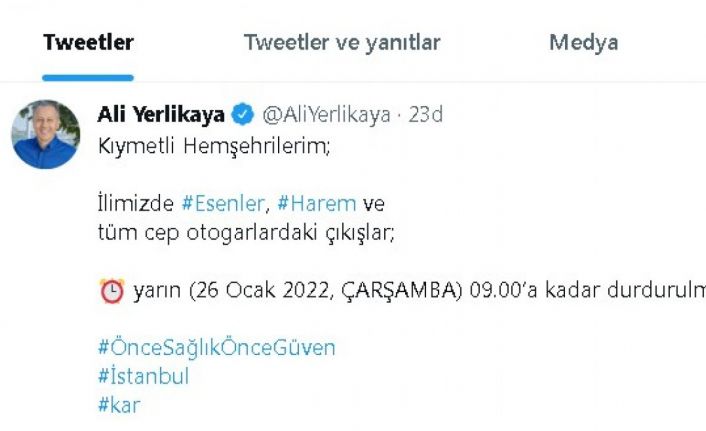This screenshot has height=431, width=706.
Task: Click Ali Yerlikaya's profile picture
Action: (x=45, y=135)
